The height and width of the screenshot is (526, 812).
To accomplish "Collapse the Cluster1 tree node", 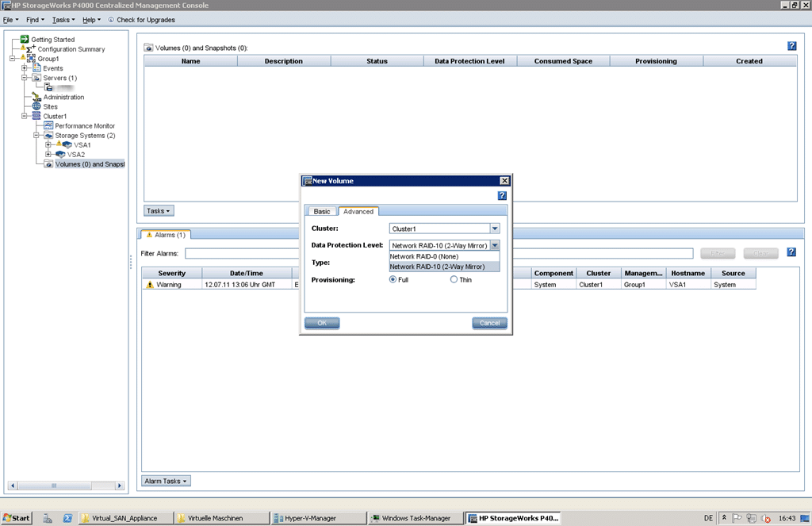I will coord(25,116).
